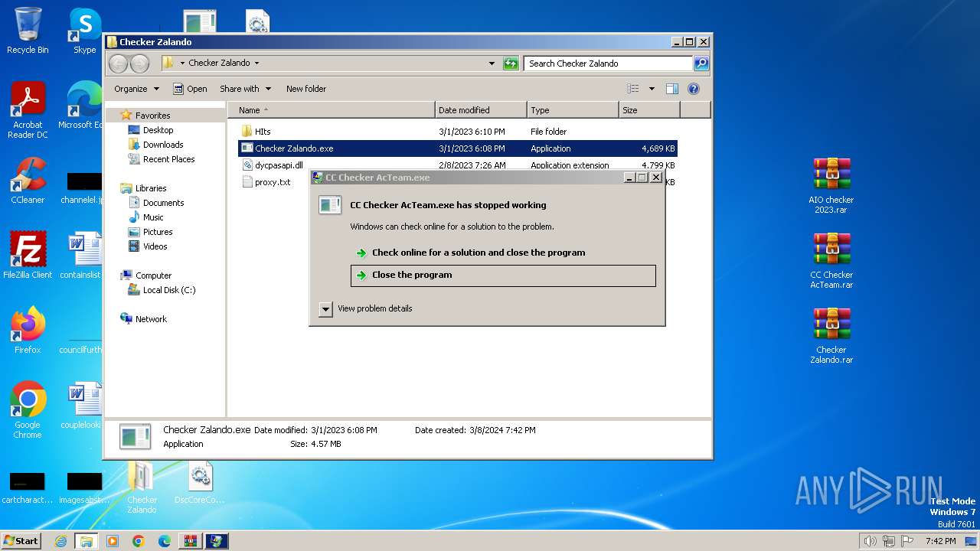This screenshot has width=980, height=551.
Task: Sort files by the Size column
Action: click(649, 110)
